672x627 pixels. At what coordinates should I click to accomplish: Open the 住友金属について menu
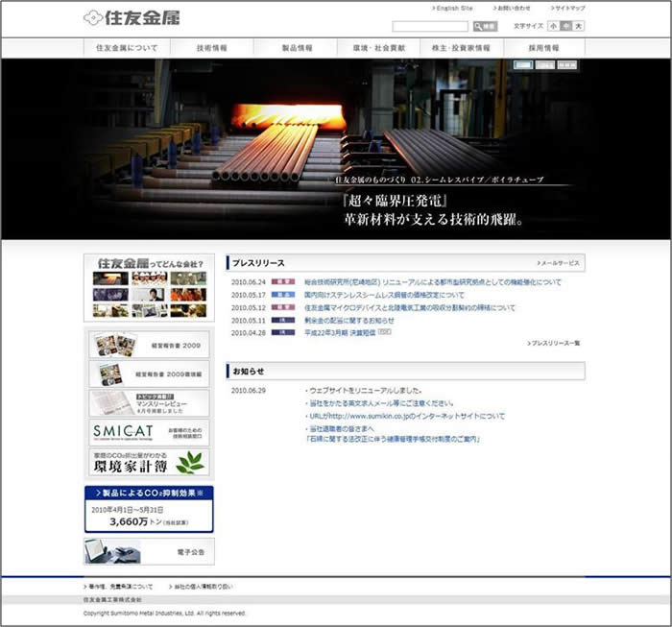coord(127,48)
